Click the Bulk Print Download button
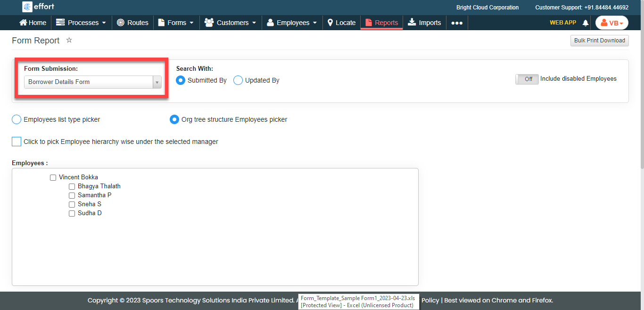 [599, 41]
